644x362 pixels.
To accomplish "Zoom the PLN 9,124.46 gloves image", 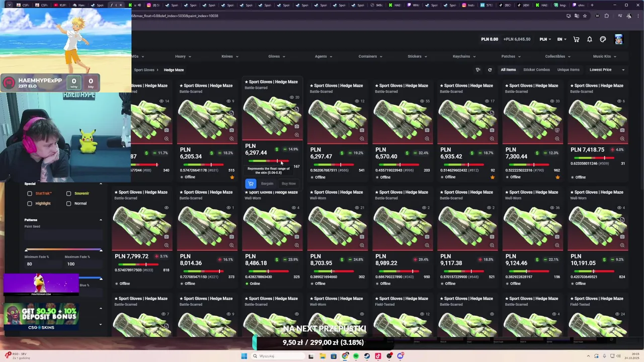I will point(557,245).
